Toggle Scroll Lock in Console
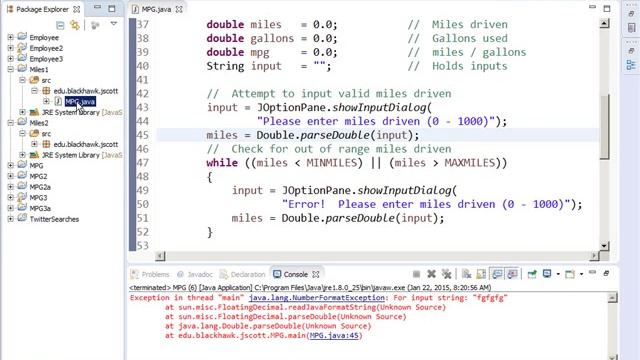Screen dimensions: 640x360 tap(481, 274)
